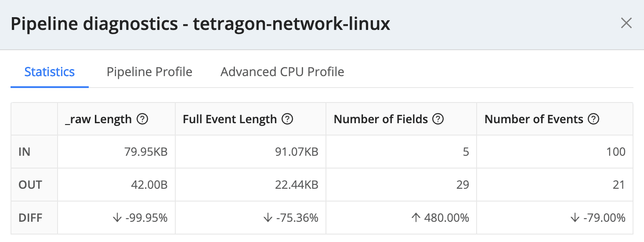The image size is (644, 242).
Task: Close the Pipeline diagnostics dialog
Action: tap(626, 23)
